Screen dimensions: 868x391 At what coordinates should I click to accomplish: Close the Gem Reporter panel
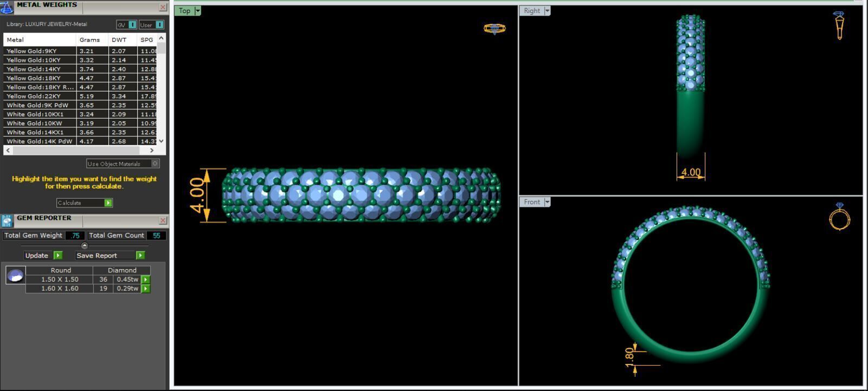tap(163, 220)
